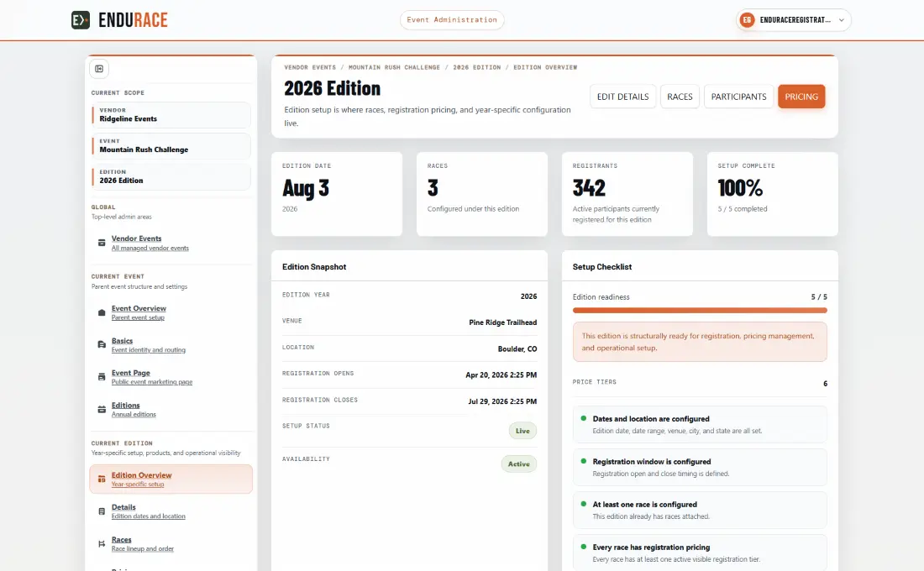924x571 pixels.
Task: Click the Vendor Events breadcrumb
Action: click(310, 68)
